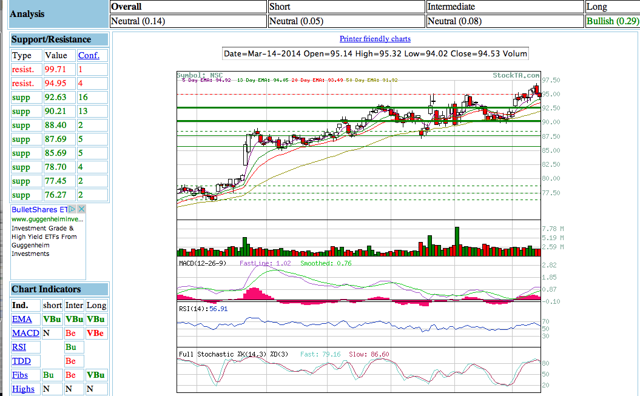
Task: Select the 92.63 support value cell
Action: pos(59,97)
